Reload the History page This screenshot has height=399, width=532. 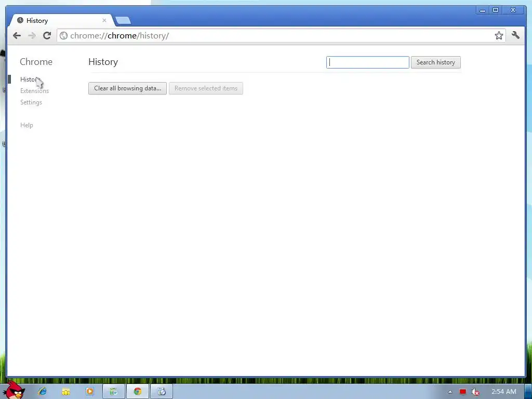pyautogui.click(x=47, y=36)
